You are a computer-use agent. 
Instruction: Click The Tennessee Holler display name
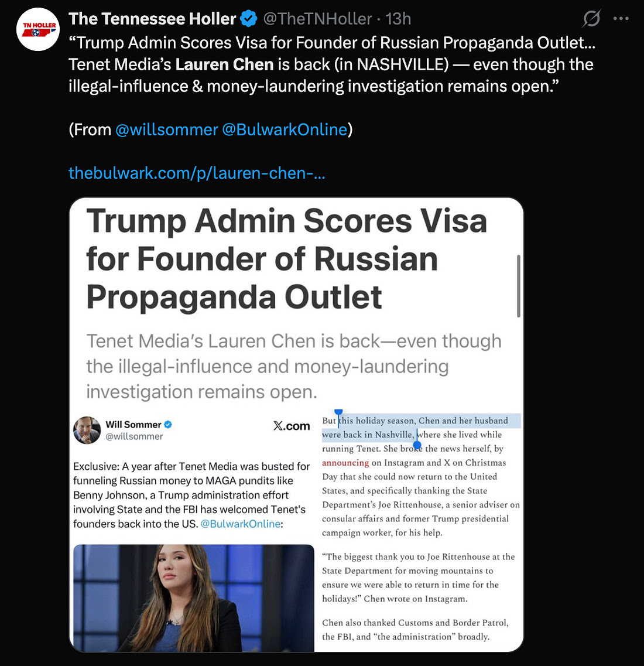[x=152, y=19]
